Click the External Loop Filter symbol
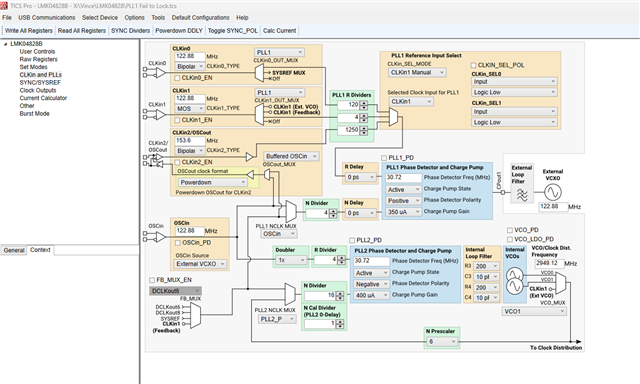 pos(522,195)
